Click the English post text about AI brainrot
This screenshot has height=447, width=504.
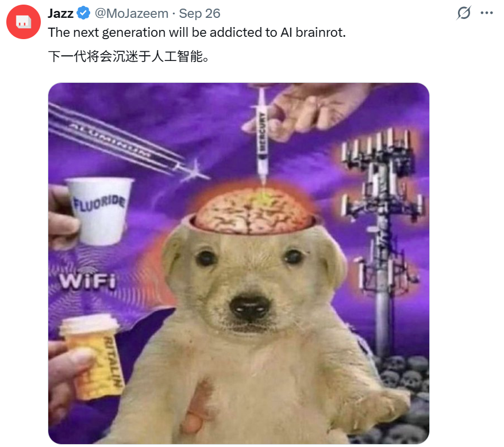197,32
